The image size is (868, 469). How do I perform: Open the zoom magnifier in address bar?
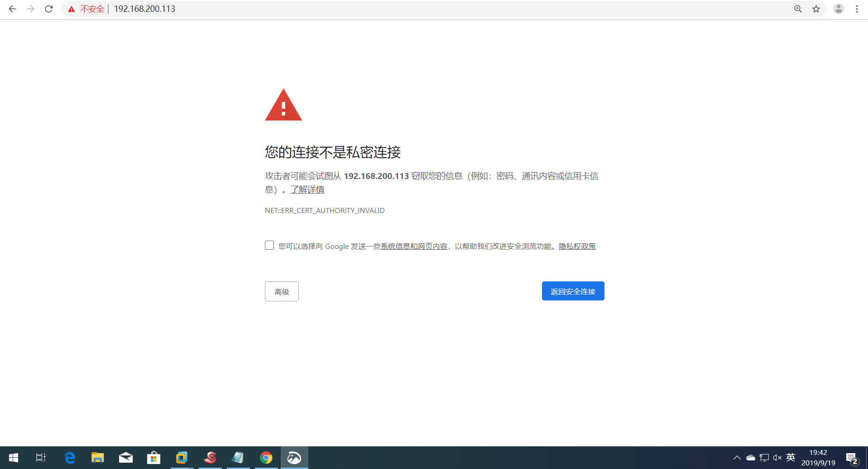pyautogui.click(x=798, y=9)
